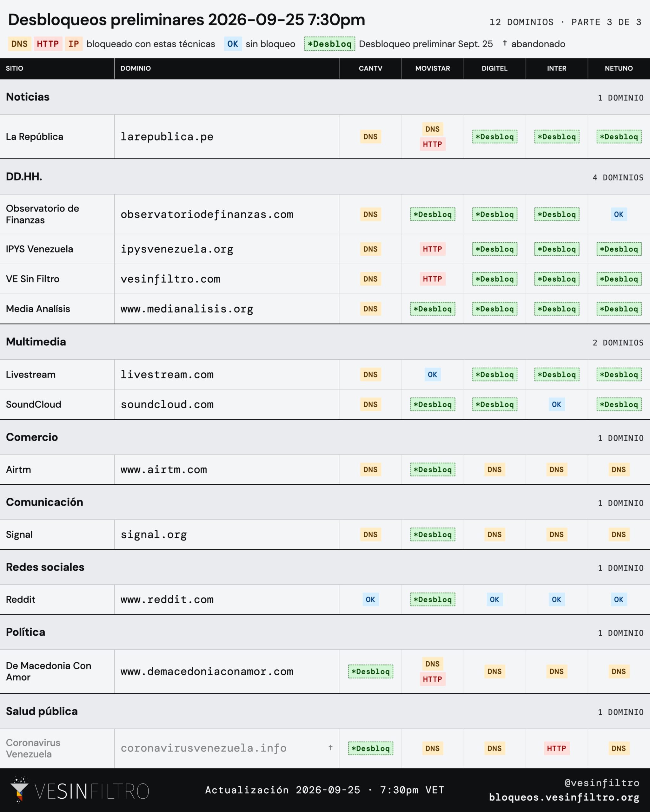Open the bloqueos.vesinfiltro.org link
The height and width of the screenshot is (812, 650).
coord(564,797)
